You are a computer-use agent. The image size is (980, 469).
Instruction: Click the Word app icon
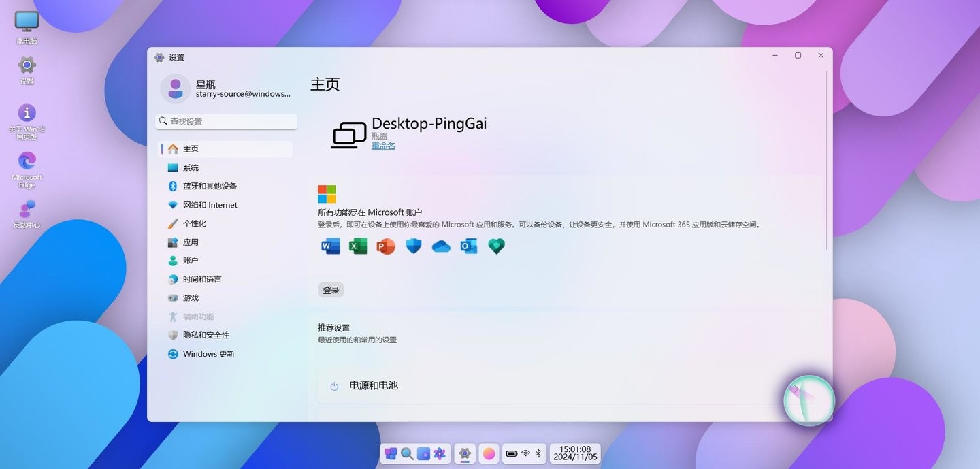tap(331, 246)
